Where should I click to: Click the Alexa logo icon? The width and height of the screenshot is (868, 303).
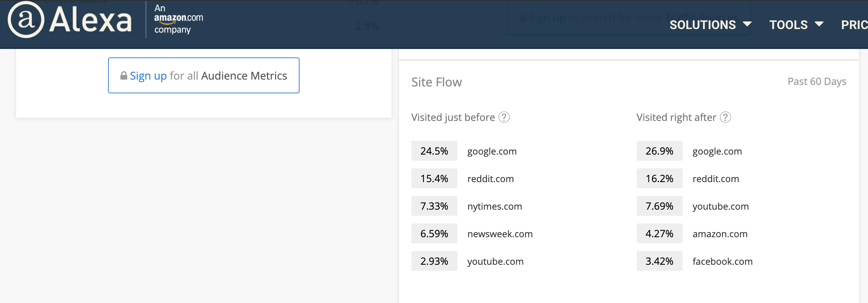click(26, 20)
